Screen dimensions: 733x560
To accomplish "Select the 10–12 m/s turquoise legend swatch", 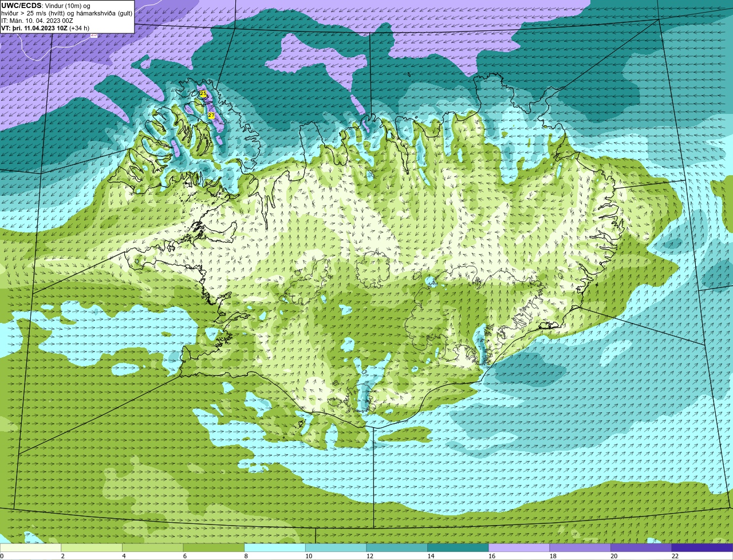I will click(x=336, y=548).
